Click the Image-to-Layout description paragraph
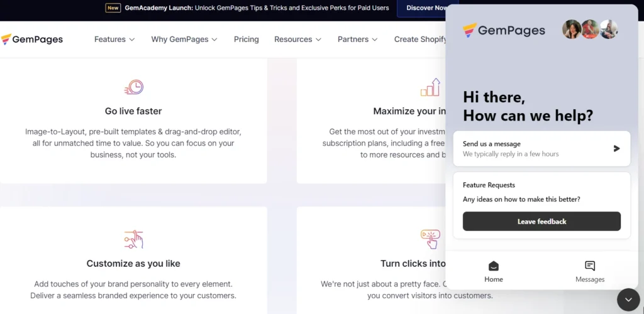 tap(133, 143)
